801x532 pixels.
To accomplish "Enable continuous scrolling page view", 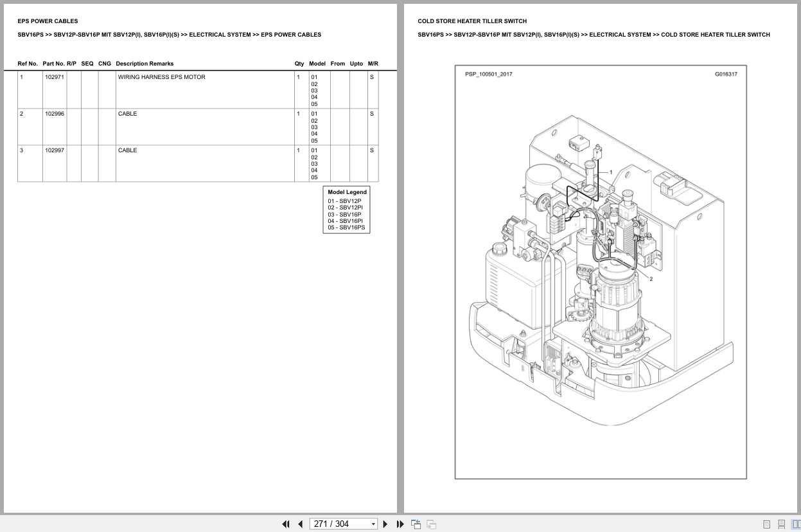I will tap(781, 524).
